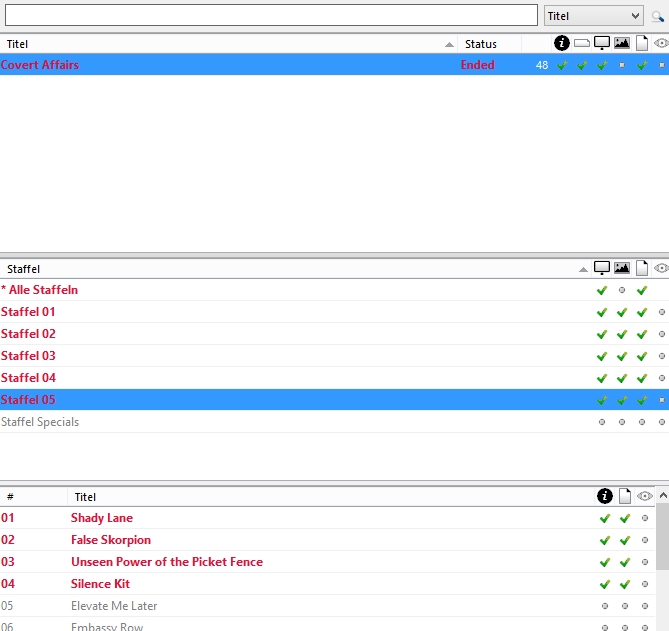This screenshot has height=631, width=669.
Task: Select episode Silence Kit
Action: pyautogui.click(x=328, y=584)
